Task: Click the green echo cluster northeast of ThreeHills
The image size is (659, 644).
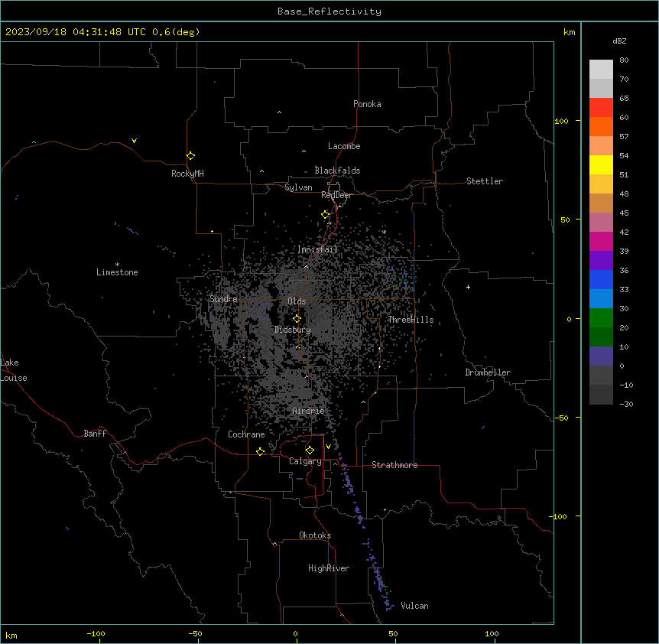Action: (x=399, y=278)
